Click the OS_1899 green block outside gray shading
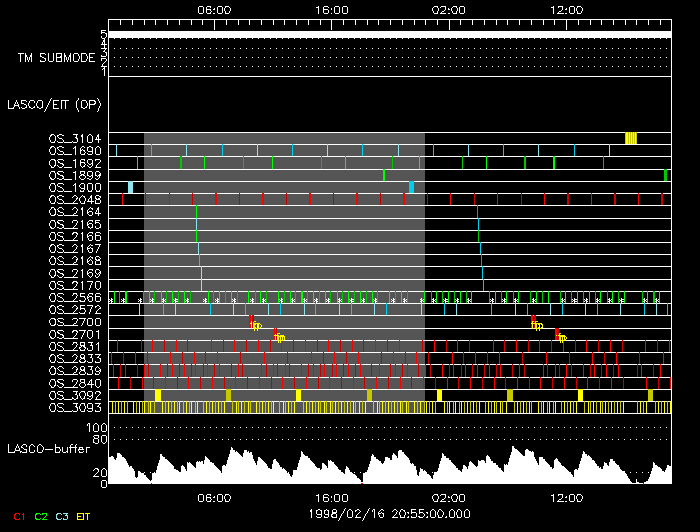 click(665, 175)
